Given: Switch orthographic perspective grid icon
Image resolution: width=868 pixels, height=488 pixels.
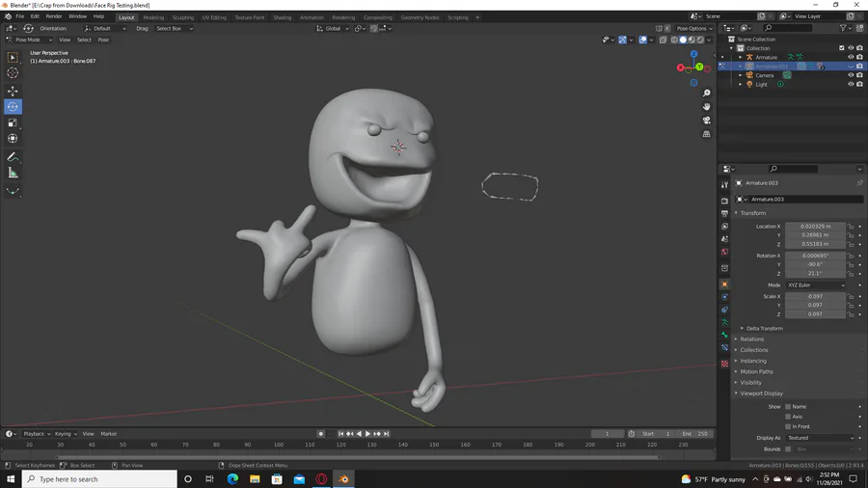Looking at the screenshot, I should [706, 134].
